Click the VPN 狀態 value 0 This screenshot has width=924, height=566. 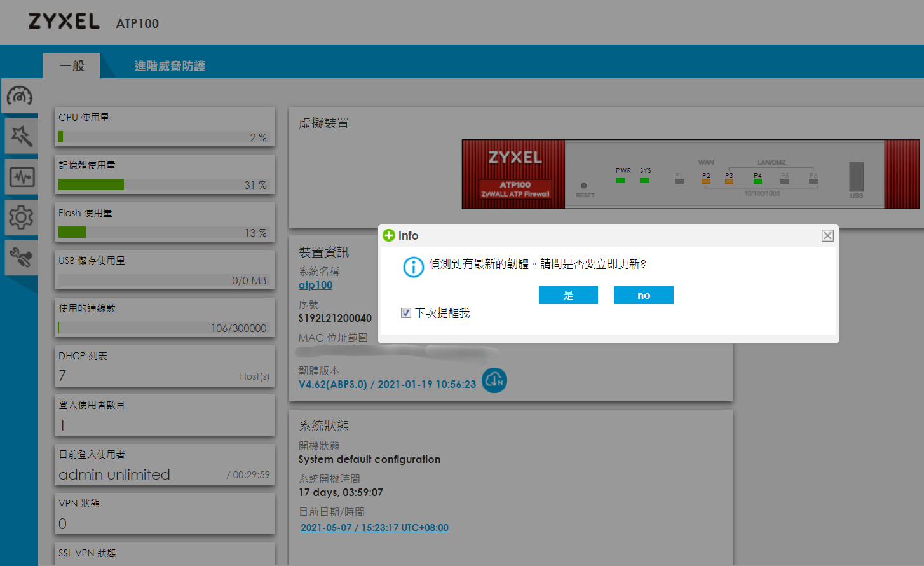62,524
